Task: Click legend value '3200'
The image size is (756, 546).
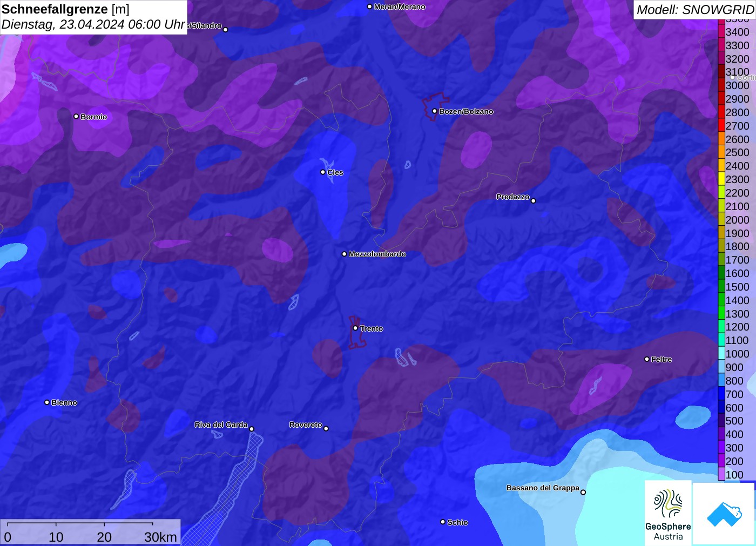Action: coord(737,59)
